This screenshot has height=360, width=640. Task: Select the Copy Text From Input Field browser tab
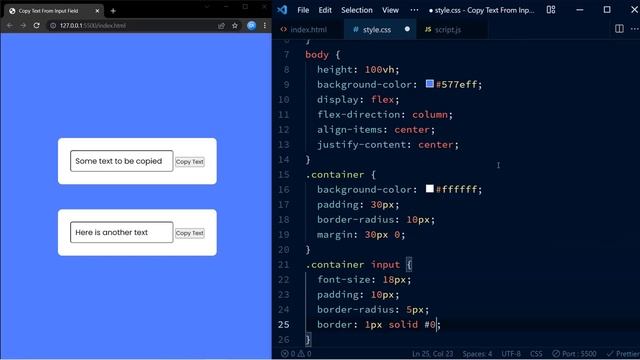(53, 11)
